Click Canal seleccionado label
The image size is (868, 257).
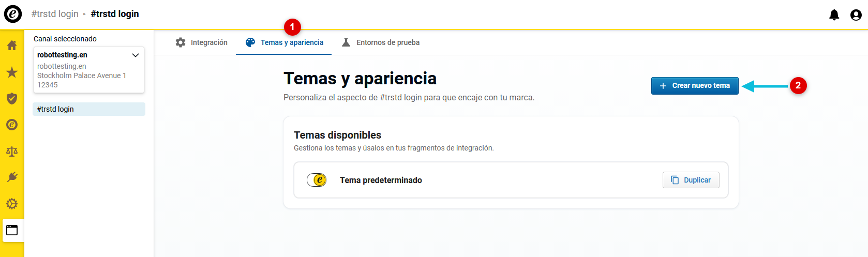coord(65,39)
